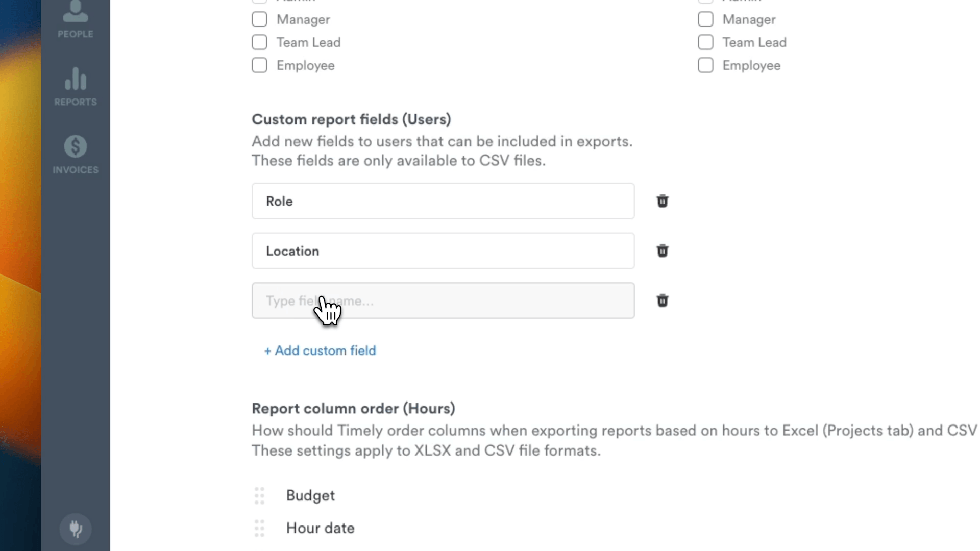
Task: Check the left Employee checkbox
Action: (x=259, y=65)
